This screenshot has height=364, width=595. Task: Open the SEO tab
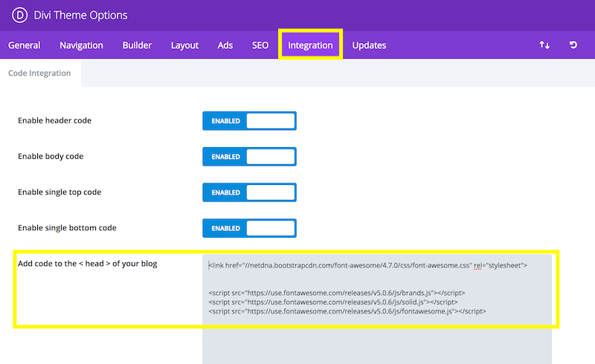coord(260,45)
